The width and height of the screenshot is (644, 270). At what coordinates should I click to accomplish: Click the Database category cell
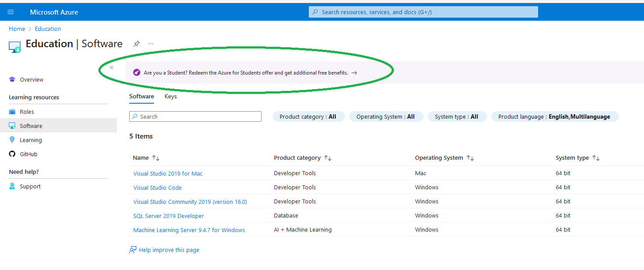click(x=286, y=216)
